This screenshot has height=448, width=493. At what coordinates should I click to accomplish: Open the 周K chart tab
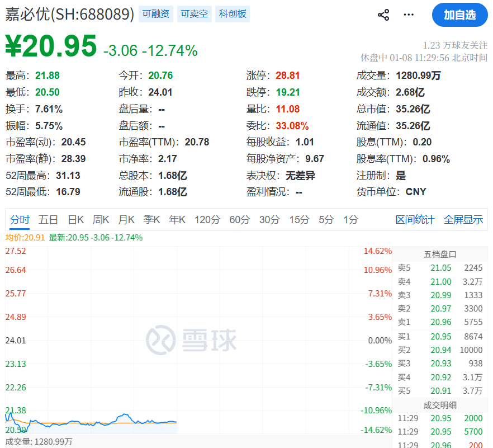click(101, 220)
